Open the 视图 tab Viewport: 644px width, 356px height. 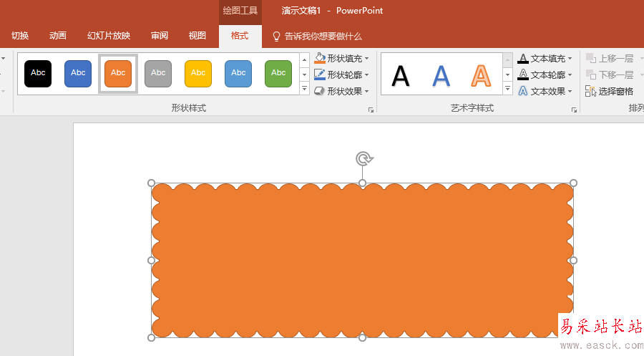pos(197,36)
